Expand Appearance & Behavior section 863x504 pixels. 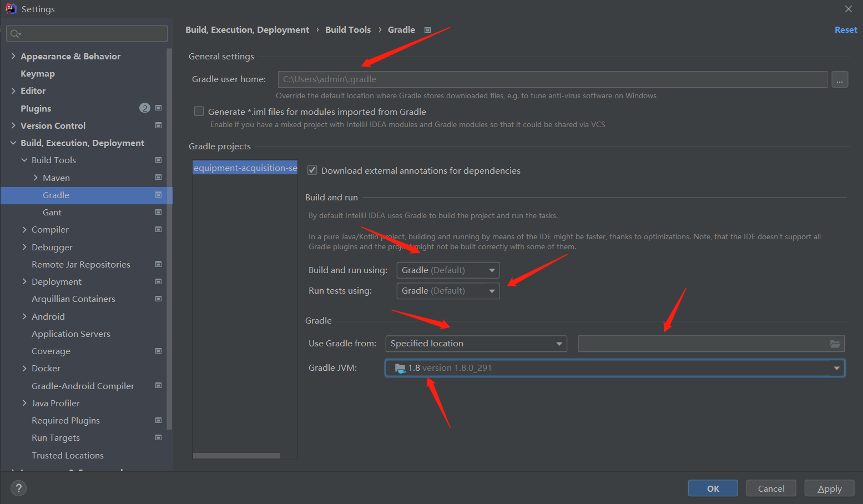click(13, 56)
